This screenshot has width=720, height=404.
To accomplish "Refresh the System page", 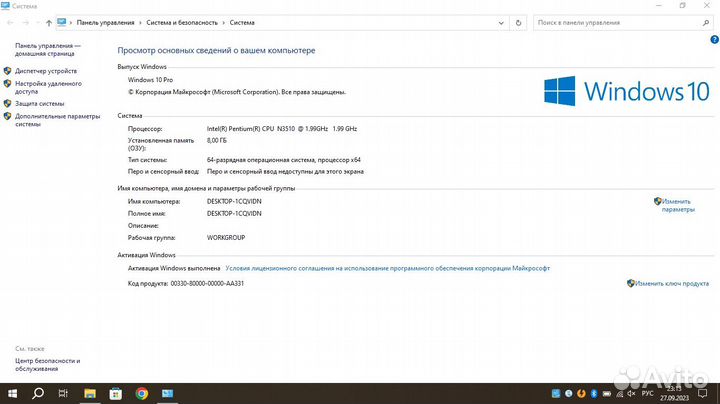I will coord(518,22).
